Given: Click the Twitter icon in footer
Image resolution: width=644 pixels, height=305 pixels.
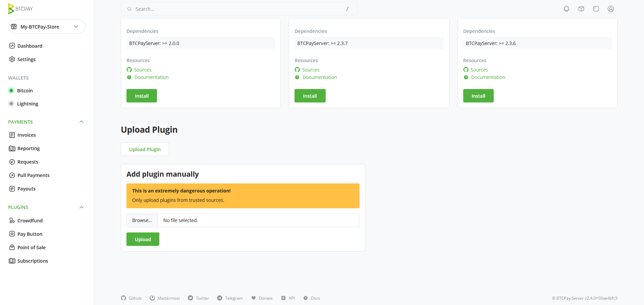Looking at the screenshot, I should pos(191,298).
